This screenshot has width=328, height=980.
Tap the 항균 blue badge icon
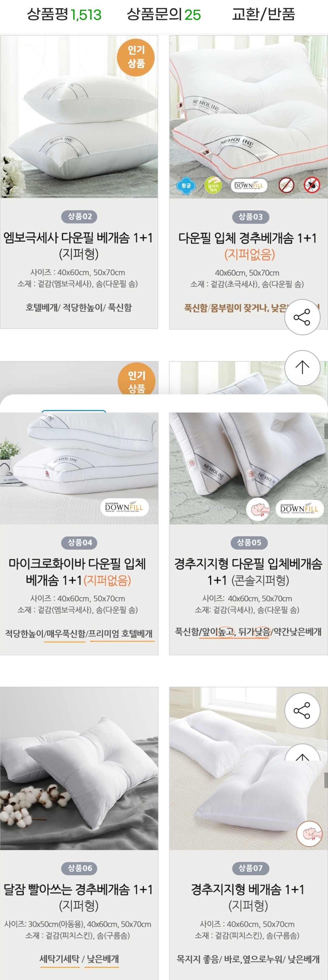tap(186, 186)
